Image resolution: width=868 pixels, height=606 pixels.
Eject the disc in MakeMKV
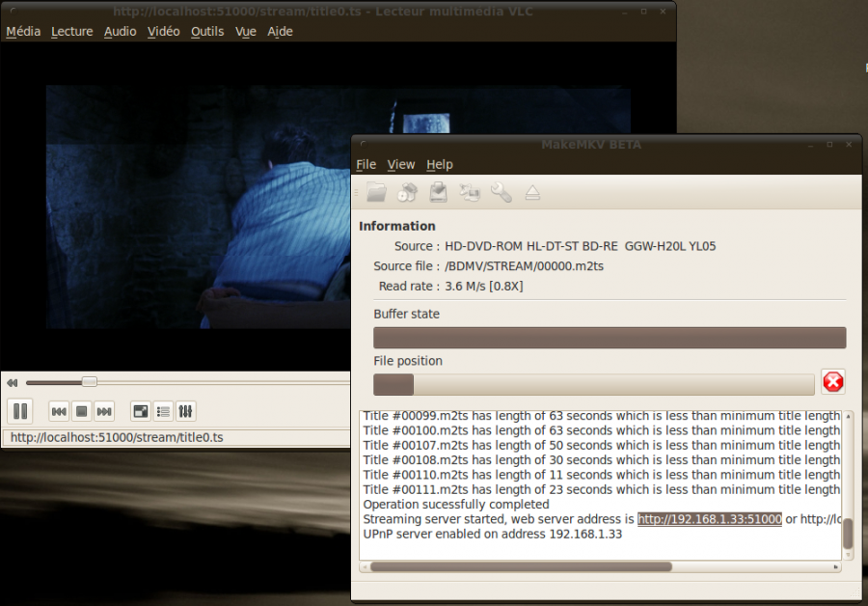pyautogui.click(x=532, y=192)
